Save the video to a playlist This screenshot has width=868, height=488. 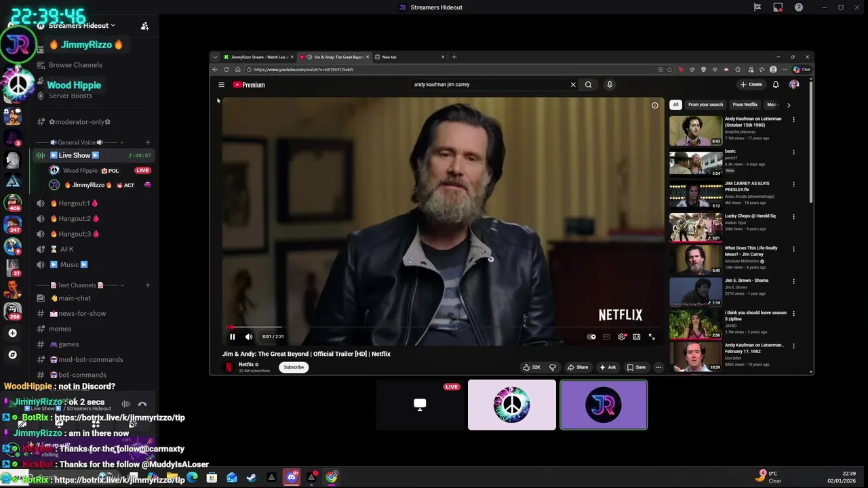(636, 367)
